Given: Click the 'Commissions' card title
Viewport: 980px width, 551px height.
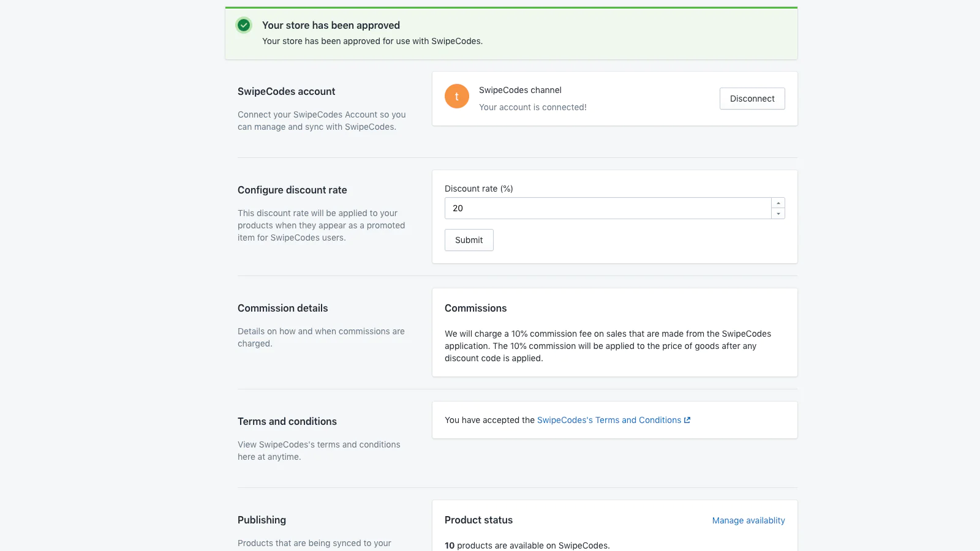Looking at the screenshot, I should pyautogui.click(x=476, y=308).
